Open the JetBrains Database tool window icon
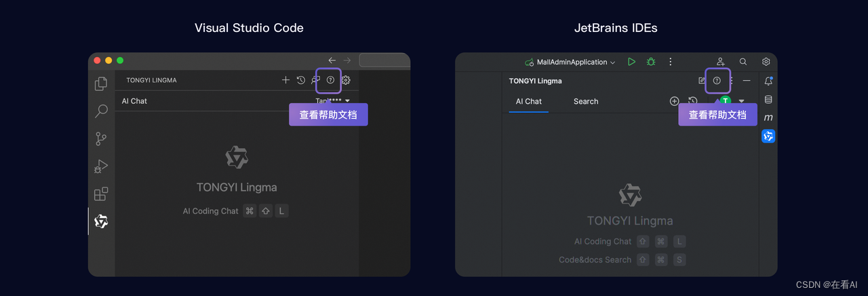The image size is (868, 296). [x=768, y=99]
